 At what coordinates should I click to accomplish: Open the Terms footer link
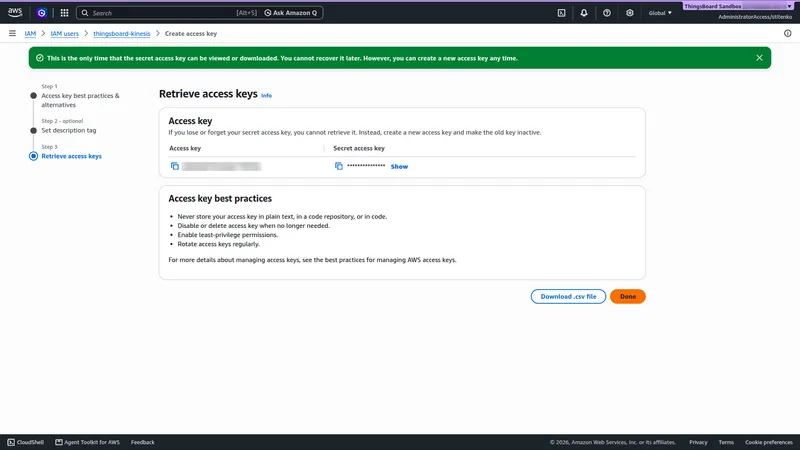[x=726, y=442]
